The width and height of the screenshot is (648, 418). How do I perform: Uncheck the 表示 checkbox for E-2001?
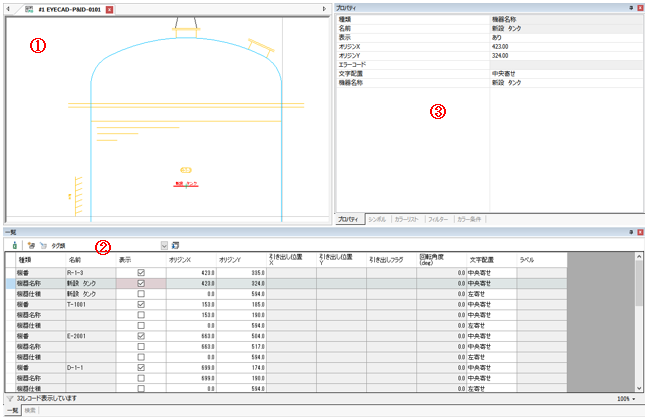pos(141,336)
